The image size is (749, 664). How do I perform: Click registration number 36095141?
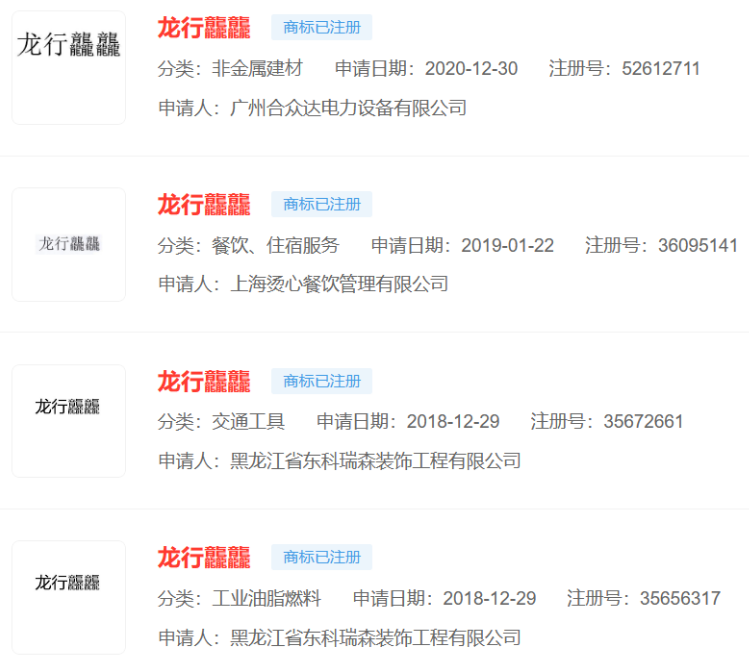click(697, 246)
